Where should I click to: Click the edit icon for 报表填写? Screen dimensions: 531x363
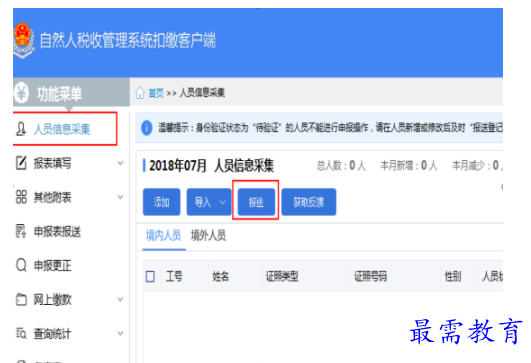click(21, 163)
